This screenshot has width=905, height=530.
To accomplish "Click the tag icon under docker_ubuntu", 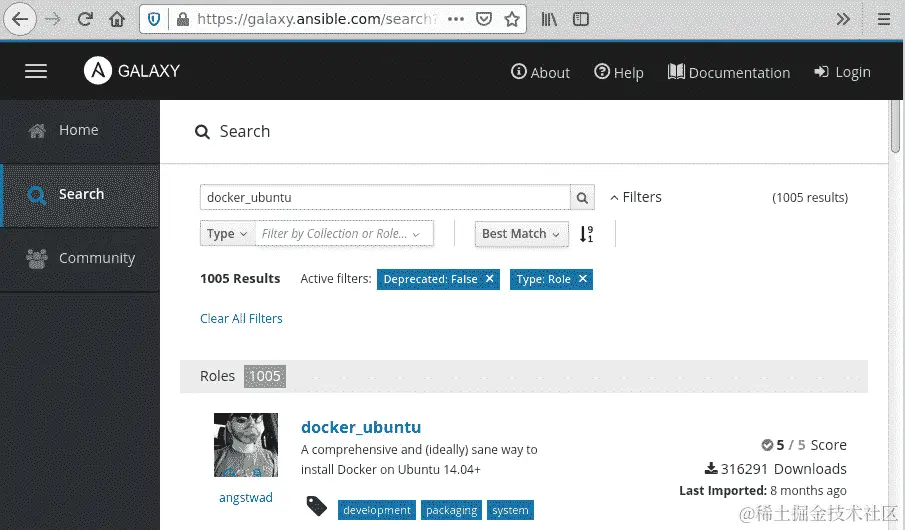I will (x=316, y=506).
